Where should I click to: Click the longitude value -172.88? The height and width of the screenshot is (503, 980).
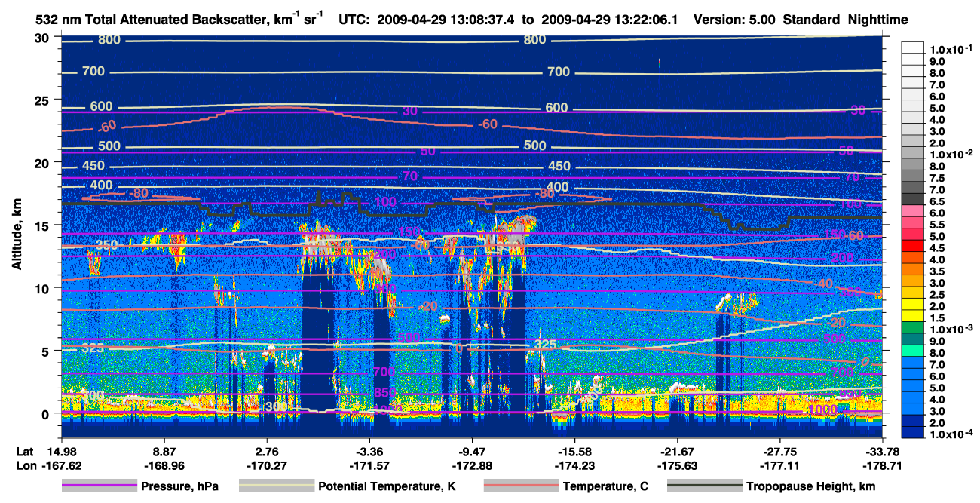point(472,465)
